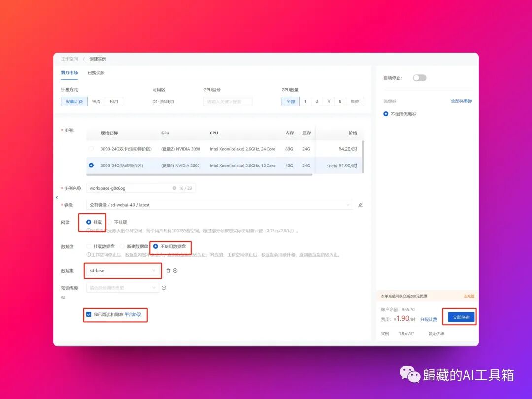Click the 实例名称 field with workspace-g8c6og
The width and height of the screenshot is (532, 399).
pos(141,188)
